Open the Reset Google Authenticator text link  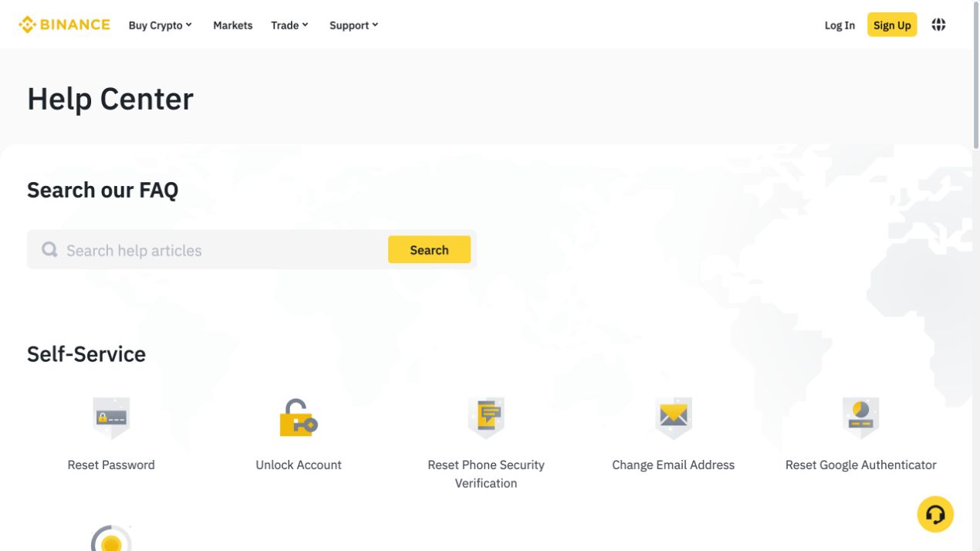(861, 465)
